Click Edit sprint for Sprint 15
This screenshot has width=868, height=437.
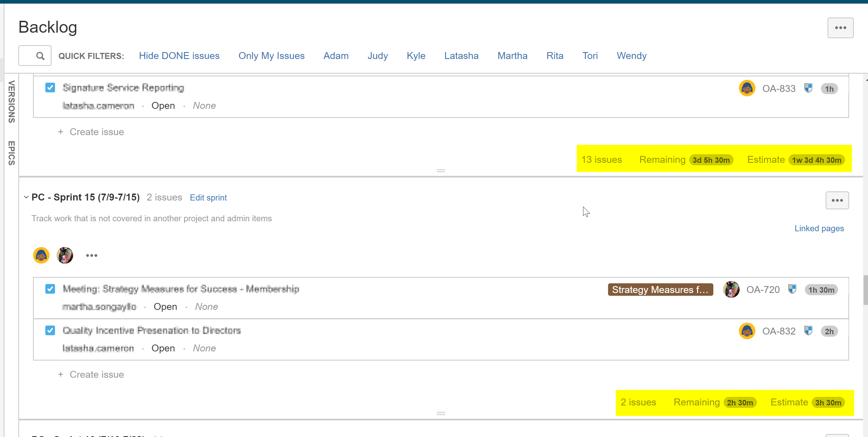(x=208, y=198)
